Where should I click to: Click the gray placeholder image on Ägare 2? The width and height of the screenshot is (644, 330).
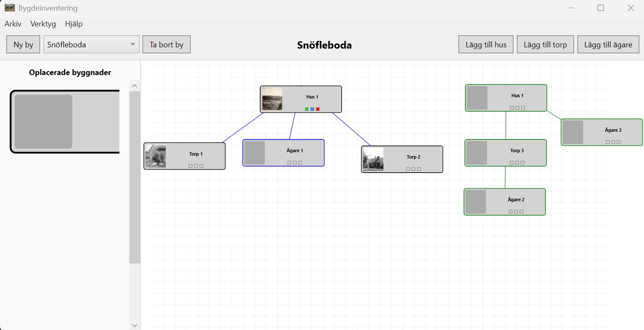pos(476,202)
